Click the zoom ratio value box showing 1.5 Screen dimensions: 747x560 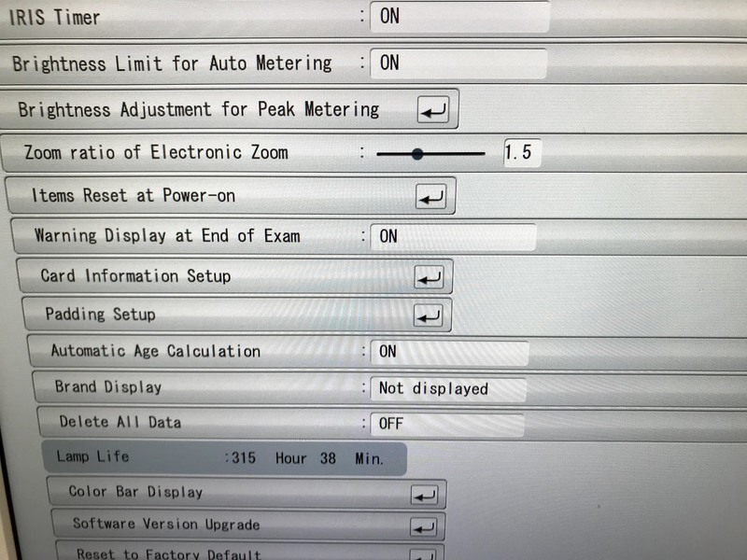tap(522, 153)
